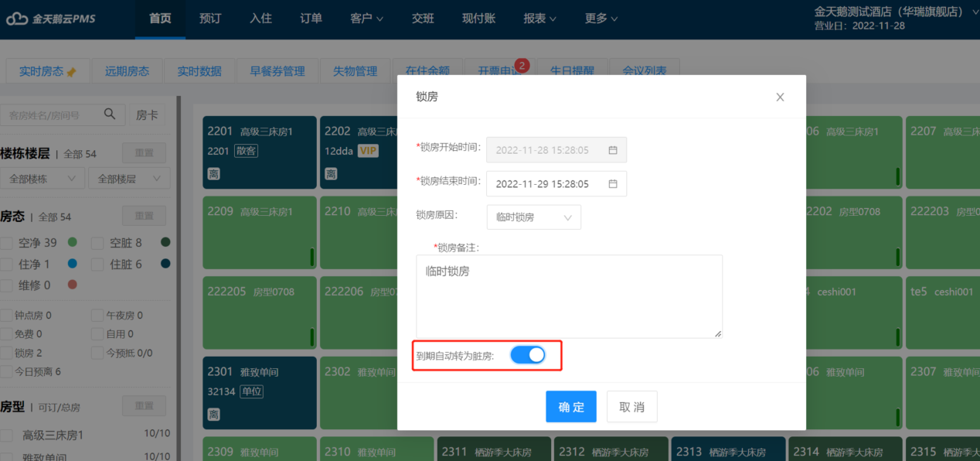Switch to the 失物管理 tab
Screen dimensions: 980x461
click(356, 71)
